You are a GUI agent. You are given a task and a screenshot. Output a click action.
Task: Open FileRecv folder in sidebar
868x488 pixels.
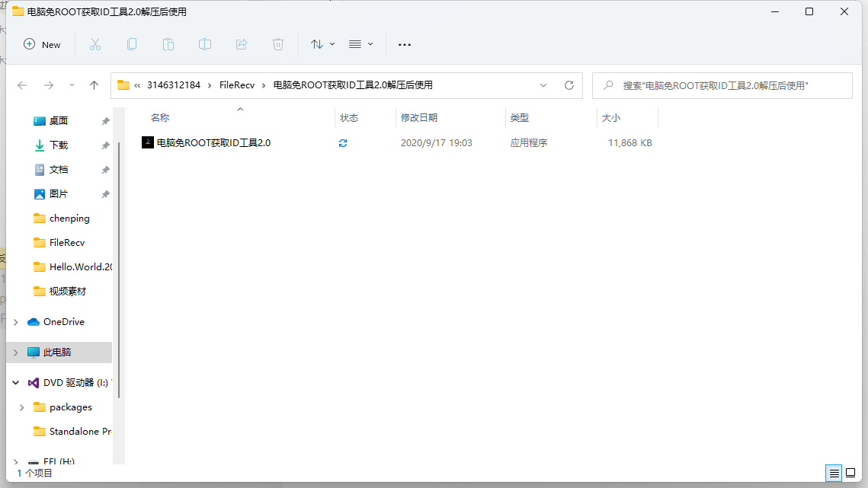coord(67,242)
